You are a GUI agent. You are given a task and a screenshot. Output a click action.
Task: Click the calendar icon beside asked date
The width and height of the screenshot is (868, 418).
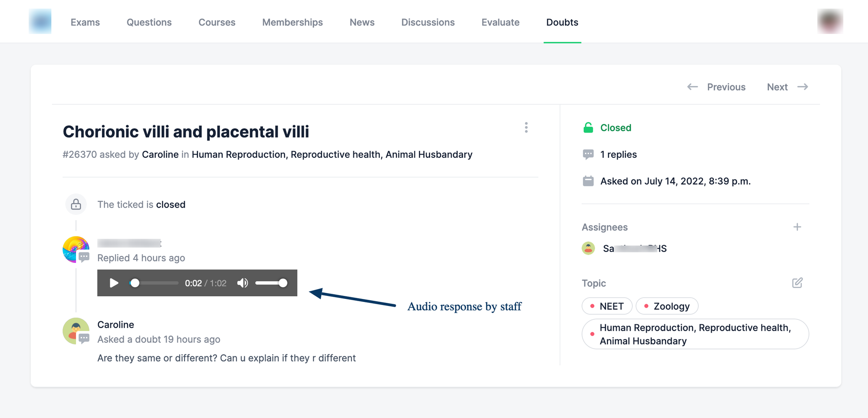[x=588, y=181]
